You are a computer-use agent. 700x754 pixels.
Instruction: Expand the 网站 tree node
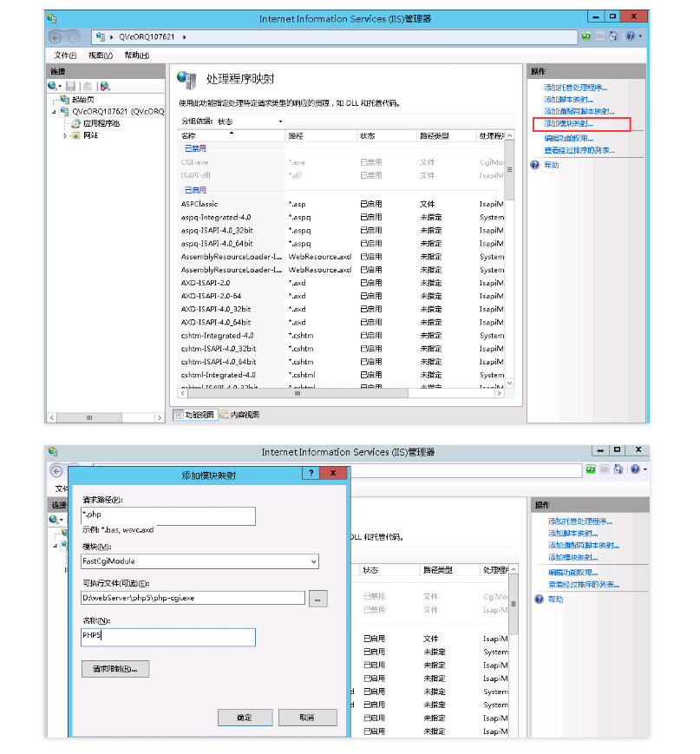[65, 135]
